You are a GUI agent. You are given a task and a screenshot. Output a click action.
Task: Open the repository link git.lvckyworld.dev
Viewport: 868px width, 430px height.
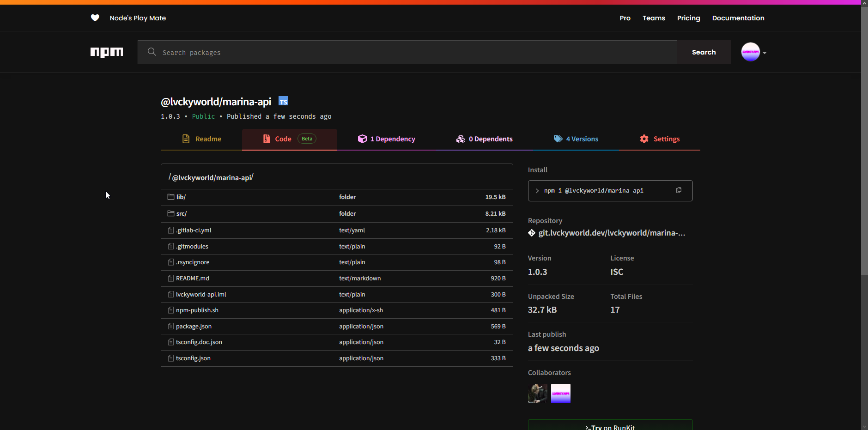(612, 233)
